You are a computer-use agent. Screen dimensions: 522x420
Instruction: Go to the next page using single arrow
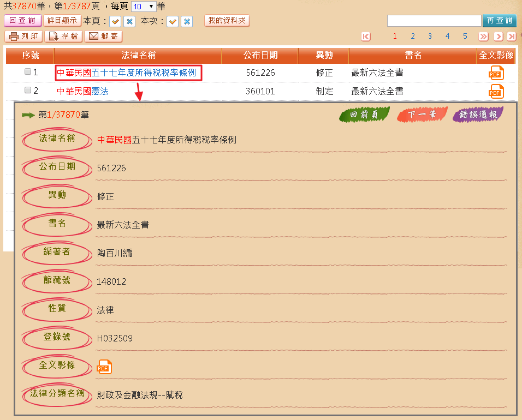(x=498, y=37)
